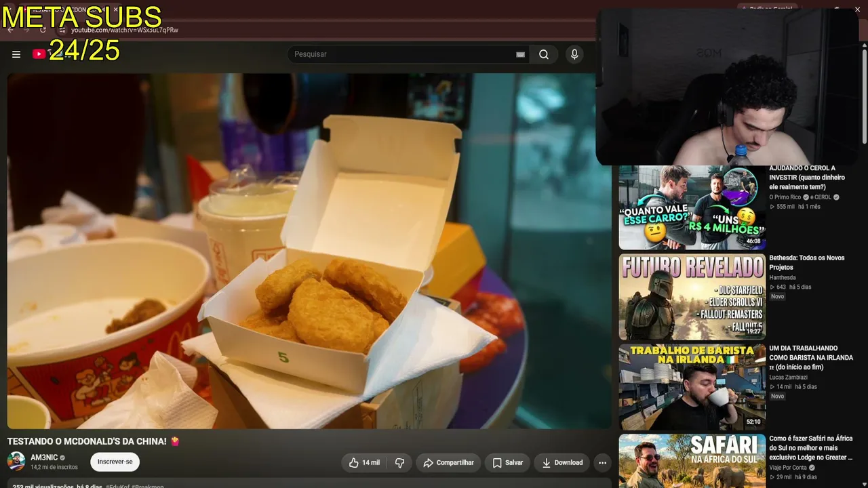The height and width of the screenshot is (488, 868).
Task: Click the '29 mil' view count
Action: pos(784,478)
